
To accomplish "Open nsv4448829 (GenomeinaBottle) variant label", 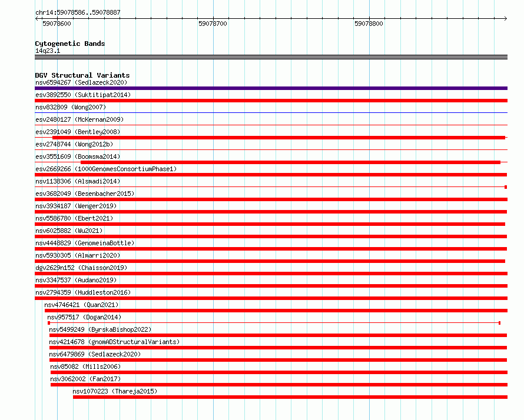I will [x=85, y=243].
